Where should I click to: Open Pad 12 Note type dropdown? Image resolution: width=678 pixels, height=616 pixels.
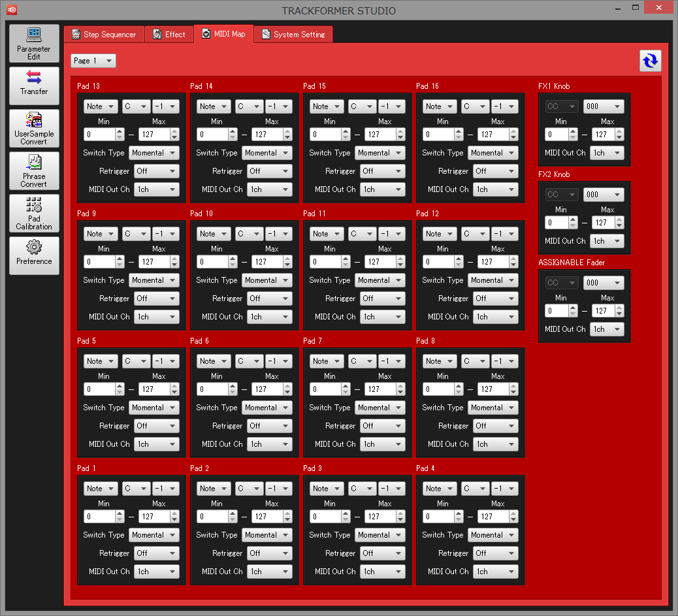[x=440, y=234]
